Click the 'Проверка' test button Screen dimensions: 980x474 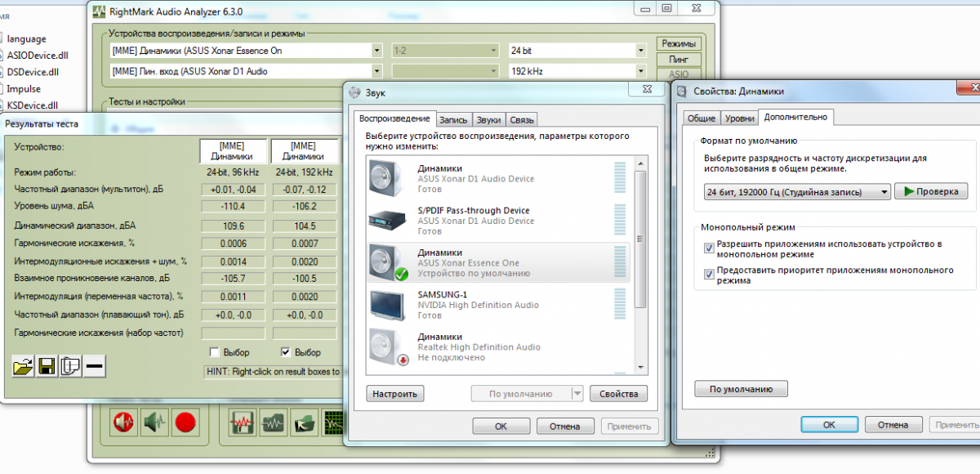931,191
